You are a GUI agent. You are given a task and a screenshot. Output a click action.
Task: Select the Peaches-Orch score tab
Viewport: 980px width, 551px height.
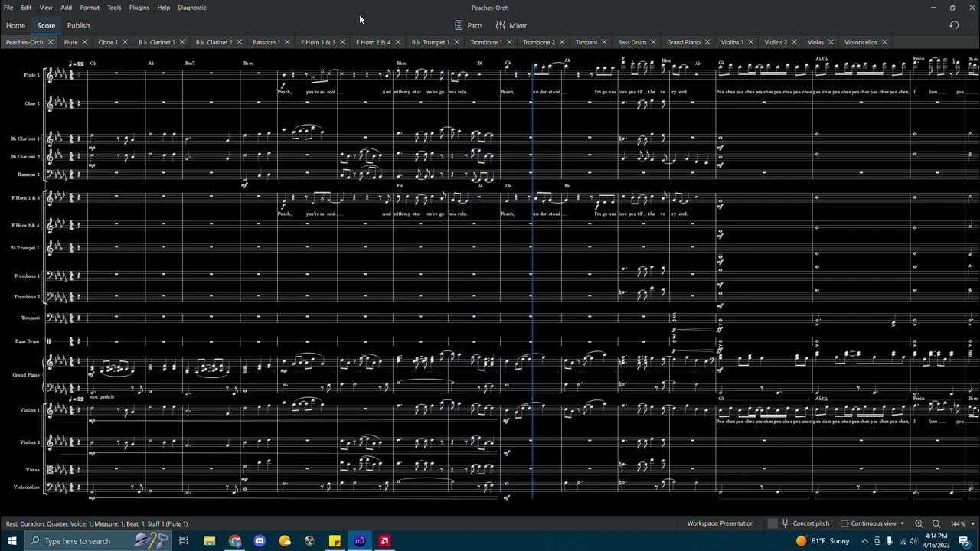click(24, 42)
